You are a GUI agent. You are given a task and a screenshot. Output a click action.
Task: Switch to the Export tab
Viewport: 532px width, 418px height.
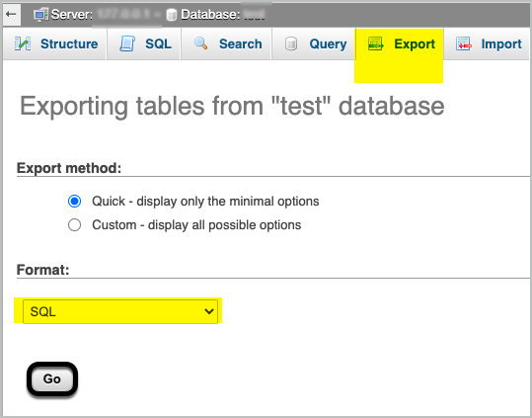coord(400,44)
